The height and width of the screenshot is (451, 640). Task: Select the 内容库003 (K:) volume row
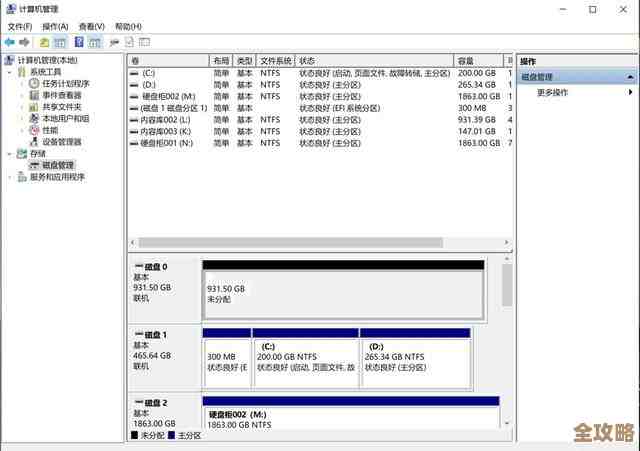coord(320,131)
